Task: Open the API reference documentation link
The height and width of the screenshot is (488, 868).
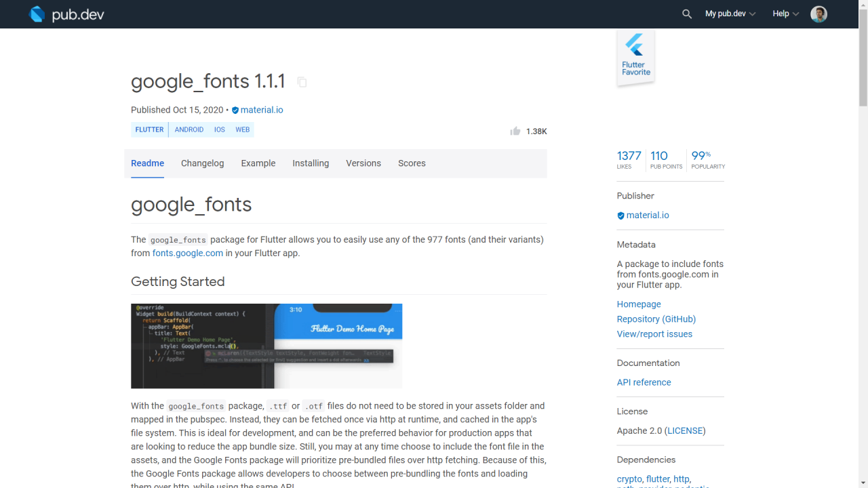Action: click(x=644, y=382)
